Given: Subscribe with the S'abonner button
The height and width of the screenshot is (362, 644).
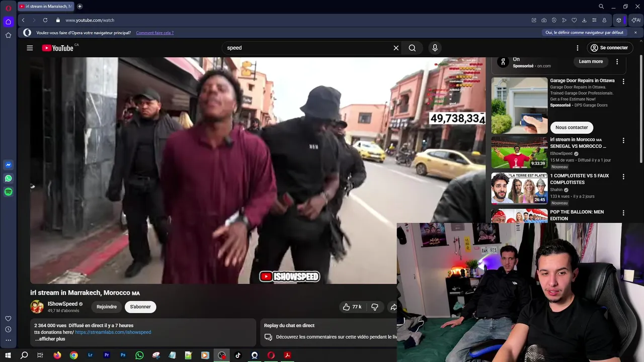Looking at the screenshot, I should pyautogui.click(x=140, y=307).
